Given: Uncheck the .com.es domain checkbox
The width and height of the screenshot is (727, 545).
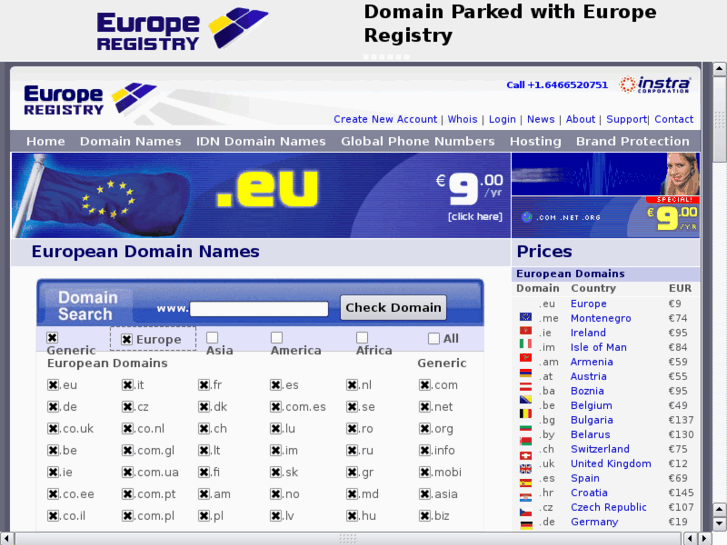Looking at the screenshot, I should 276,407.
